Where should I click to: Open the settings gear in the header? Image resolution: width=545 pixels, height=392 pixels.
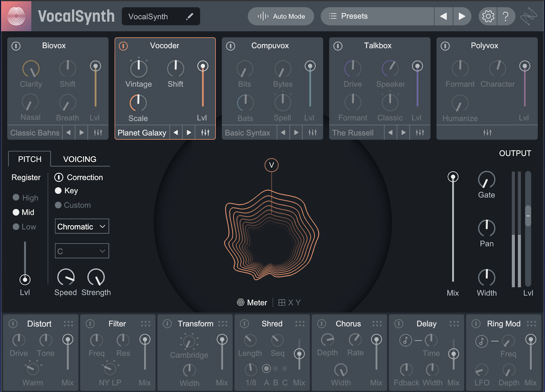488,16
